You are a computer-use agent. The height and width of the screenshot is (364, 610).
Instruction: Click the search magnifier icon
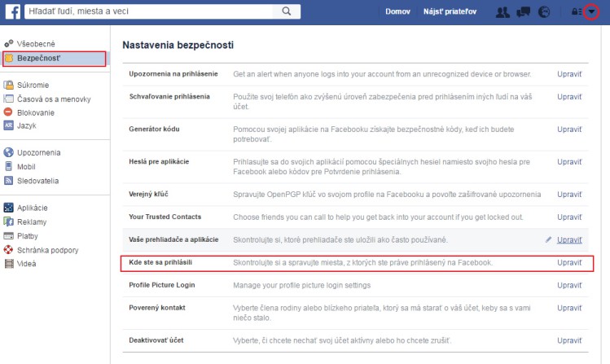point(287,11)
